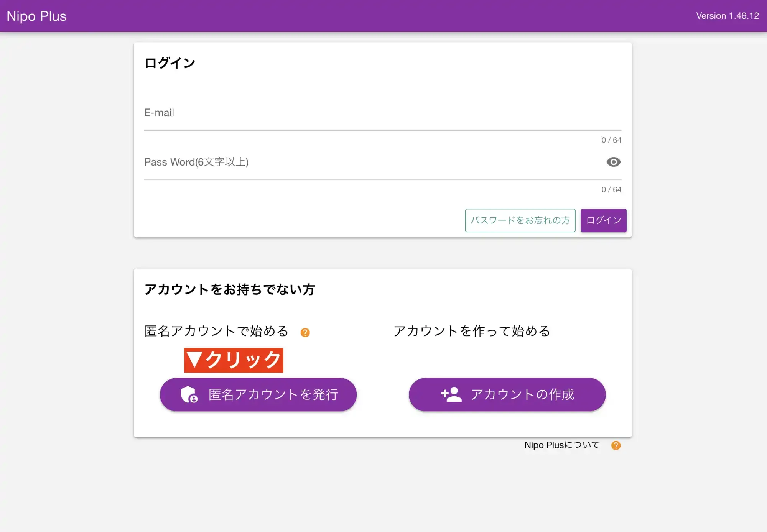The height and width of the screenshot is (532, 767).
Task: Click the 0 / 64 email character counter
Action: click(610, 140)
